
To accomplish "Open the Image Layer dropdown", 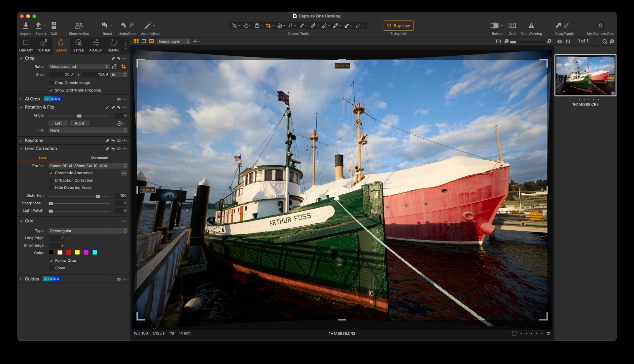I will (x=174, y=42).
